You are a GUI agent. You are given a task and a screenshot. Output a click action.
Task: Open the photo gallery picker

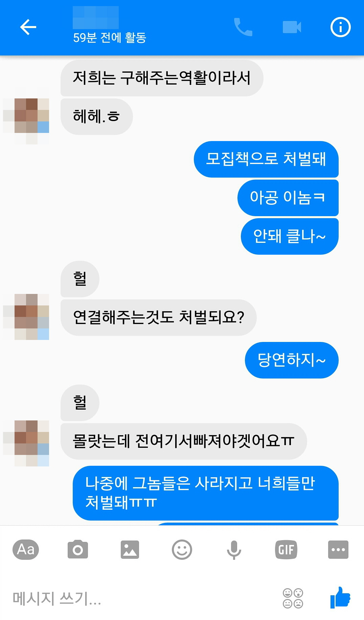click(x=130, y=550)
